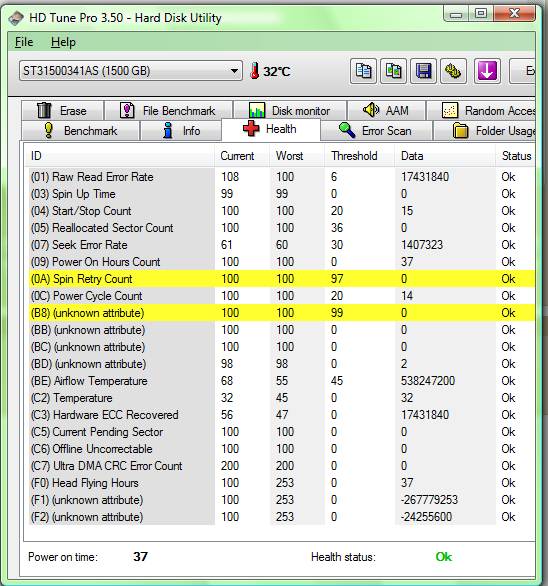Click the save floppy disk icon
This screenshot has width=548, height=586.
pyautogui.click(x=423, y=71)
